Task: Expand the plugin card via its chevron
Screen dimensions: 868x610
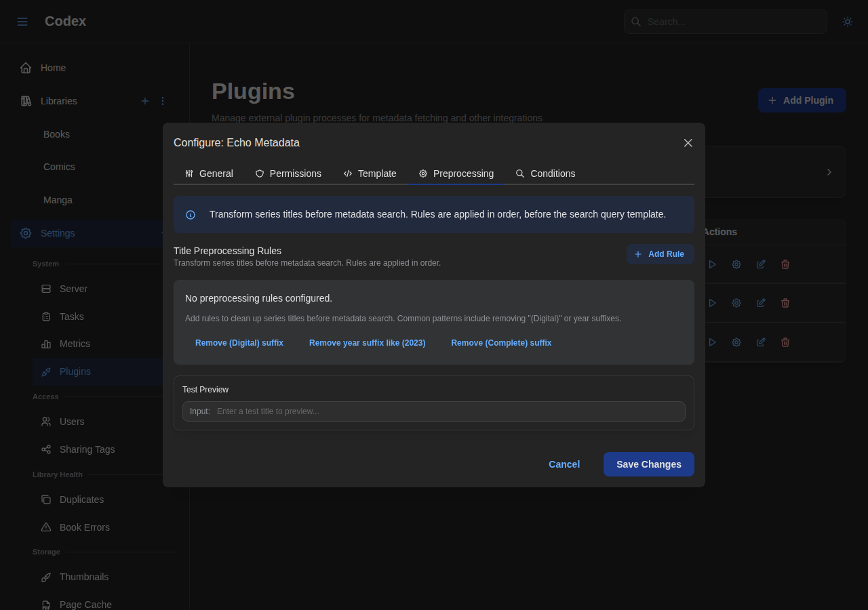Action: [828, 172]
